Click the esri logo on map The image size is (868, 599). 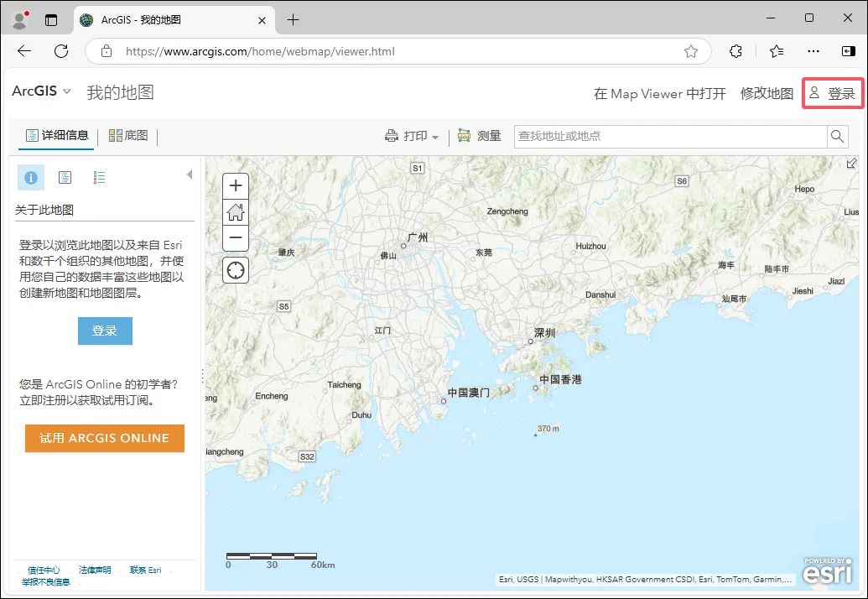pos(828,570)
